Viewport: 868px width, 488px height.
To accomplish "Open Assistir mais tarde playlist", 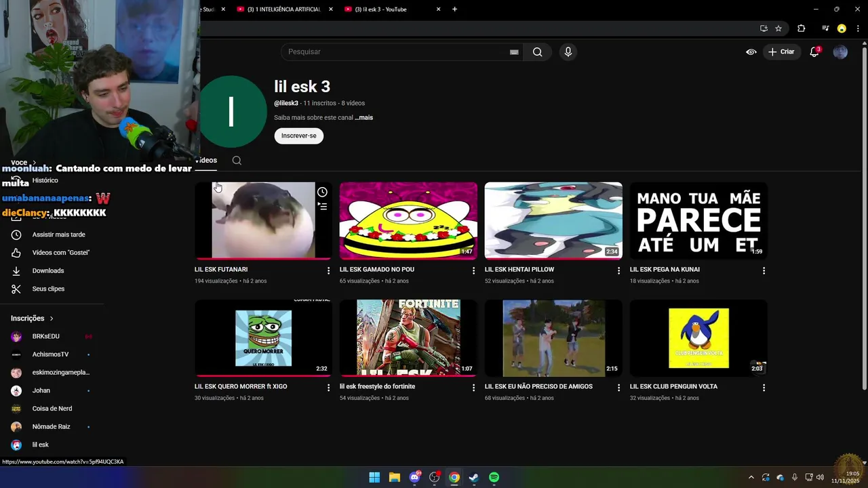I will 59,235.
